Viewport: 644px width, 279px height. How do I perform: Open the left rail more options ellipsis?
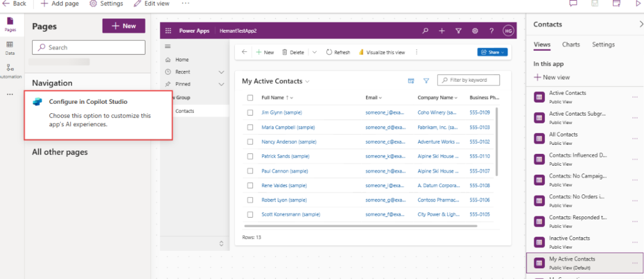10,95
